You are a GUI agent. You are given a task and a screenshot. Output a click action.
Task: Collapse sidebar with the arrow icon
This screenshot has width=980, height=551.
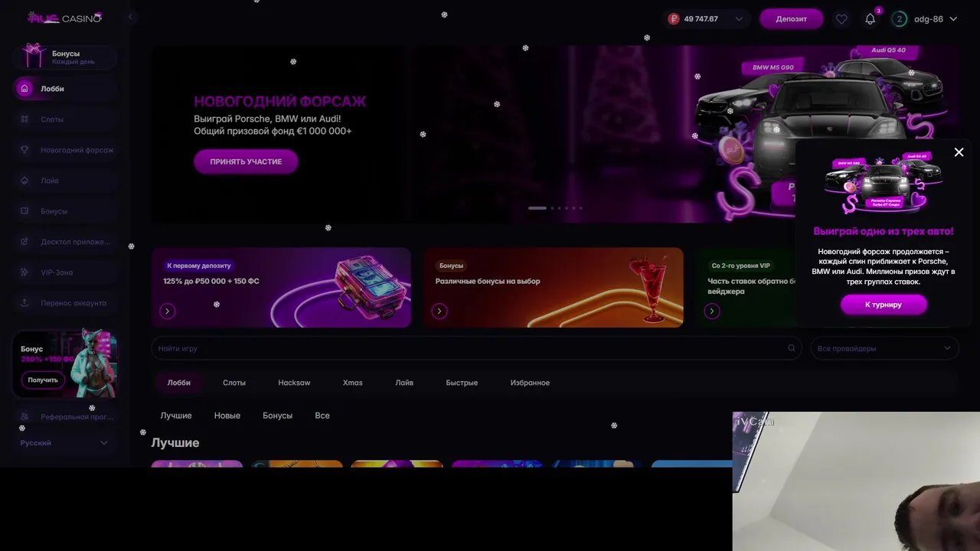pos(130,17)
